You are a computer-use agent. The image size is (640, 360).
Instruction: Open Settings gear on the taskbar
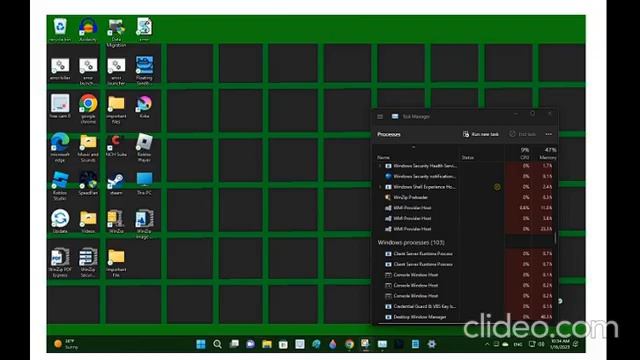coord(431,344)
